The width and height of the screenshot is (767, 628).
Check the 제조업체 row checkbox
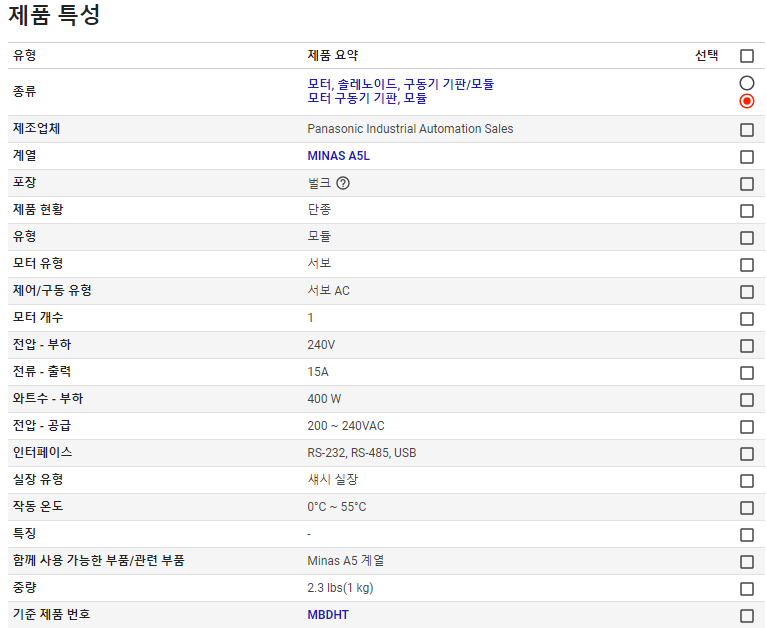pos(746,130)
